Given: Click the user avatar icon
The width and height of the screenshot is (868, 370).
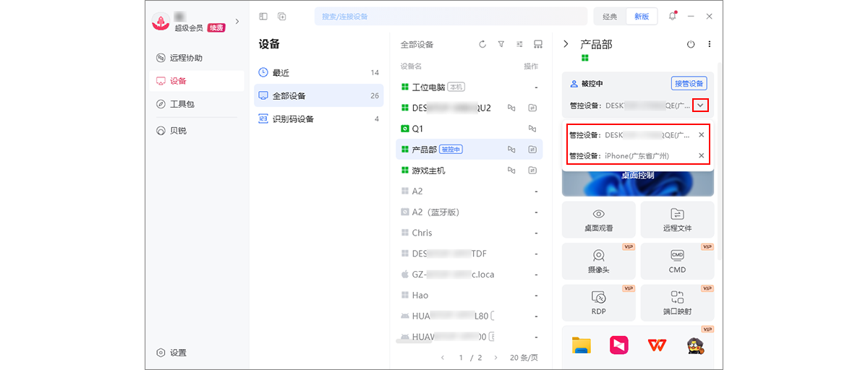Looking at the screenshot, I should tap(161, 22).
